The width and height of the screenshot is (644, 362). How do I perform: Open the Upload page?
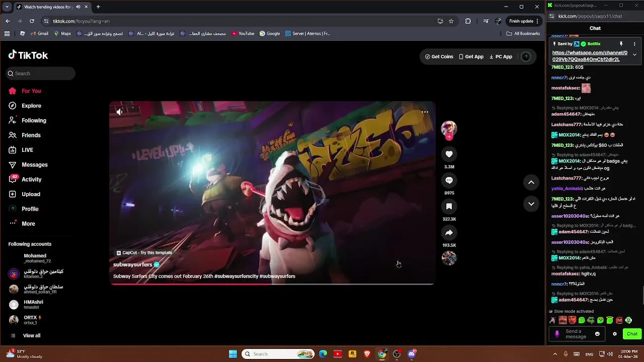(31, 194)
